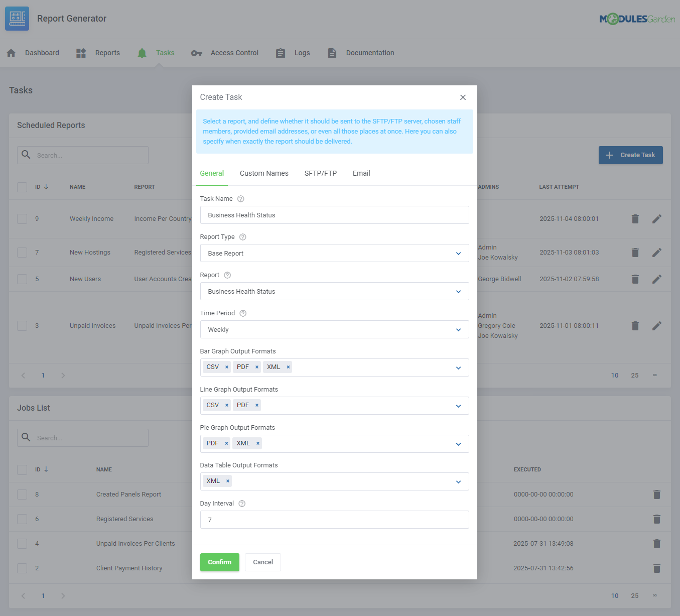The height and width of the screenshot is (616, 680).
Task: Remove PDF tag from Line Graph formats
Action: click(x=257, y=405)
